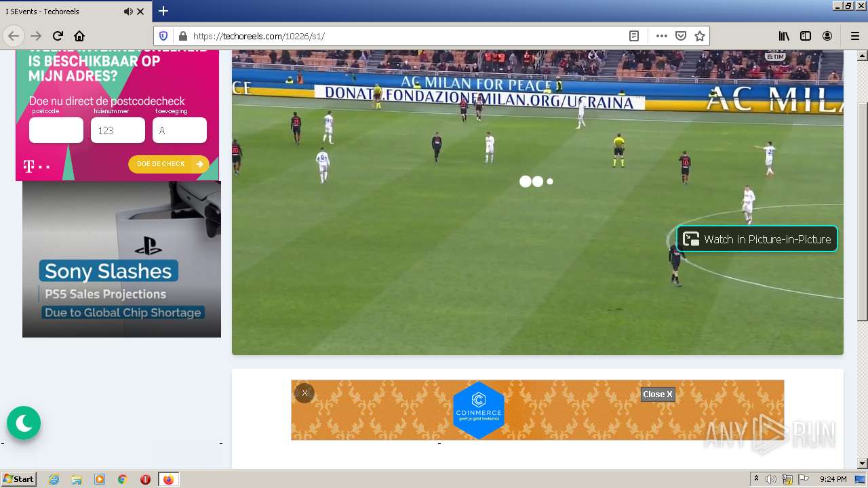The width and height of the screenshot is (868, 488).
Task: Open the Sony Slashes PS5 video thumbnail
Action: tap(121, 259)
